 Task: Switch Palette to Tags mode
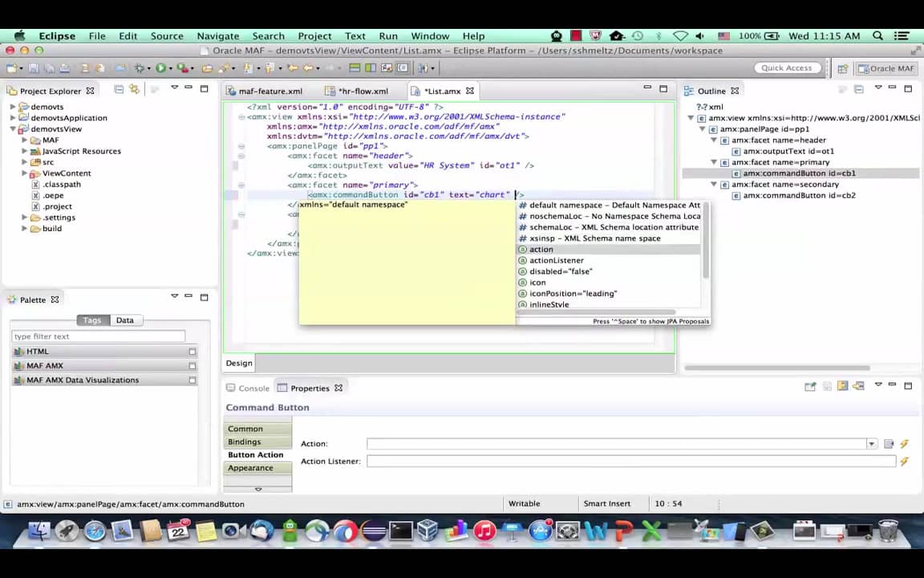click(x=92, y=320)
